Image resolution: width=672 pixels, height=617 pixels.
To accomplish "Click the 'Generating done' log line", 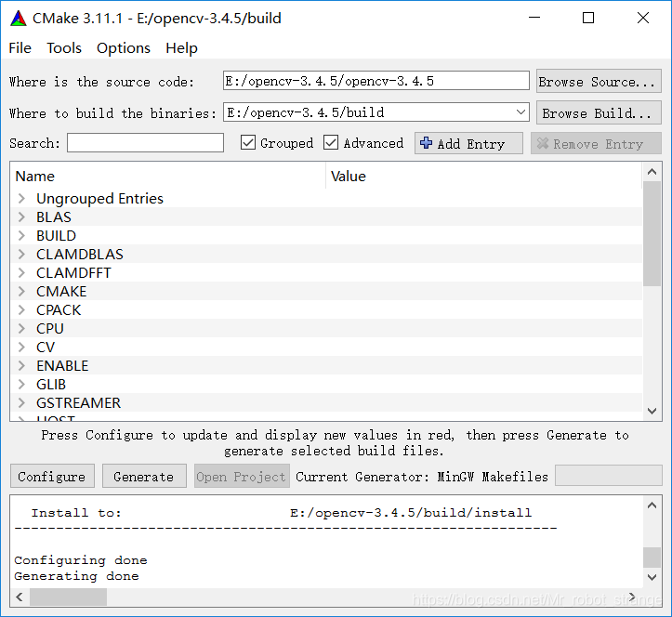I will [x=76, y=576].
